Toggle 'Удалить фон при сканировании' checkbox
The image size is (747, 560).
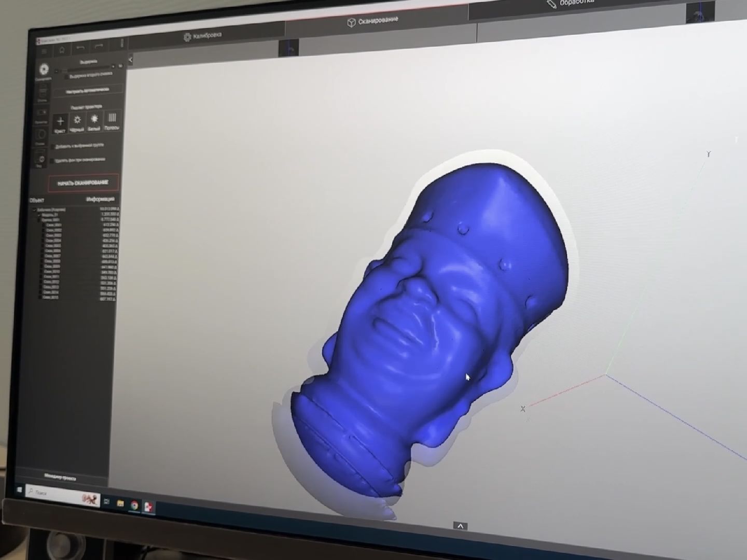click(x=52, y=161)
